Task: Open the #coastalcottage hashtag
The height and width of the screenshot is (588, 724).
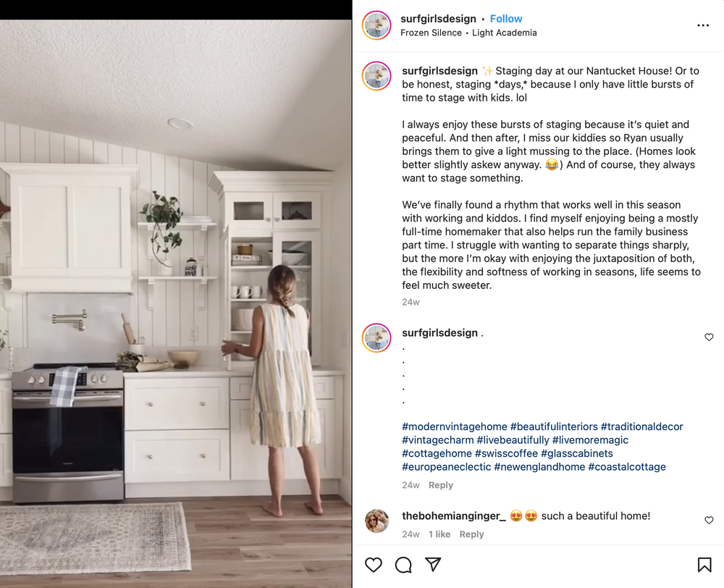Action: coord(626,466)
